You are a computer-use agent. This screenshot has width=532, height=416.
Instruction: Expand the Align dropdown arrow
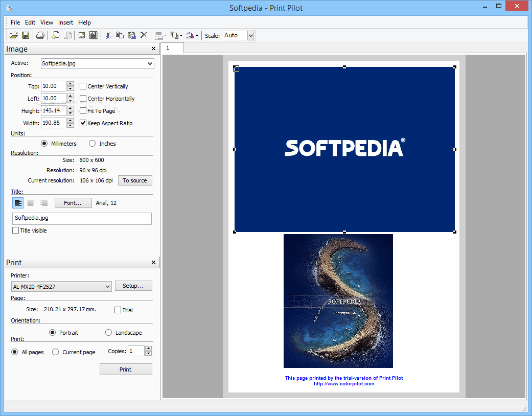coord(165,36)
